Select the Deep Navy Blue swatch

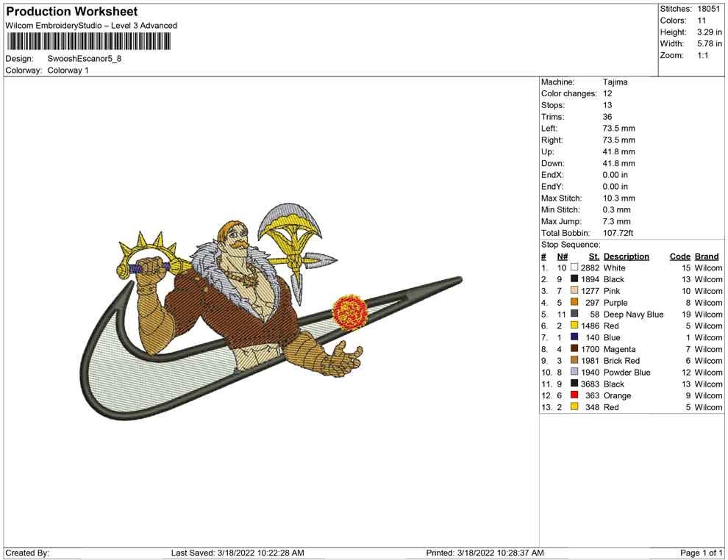click(574, 314)
